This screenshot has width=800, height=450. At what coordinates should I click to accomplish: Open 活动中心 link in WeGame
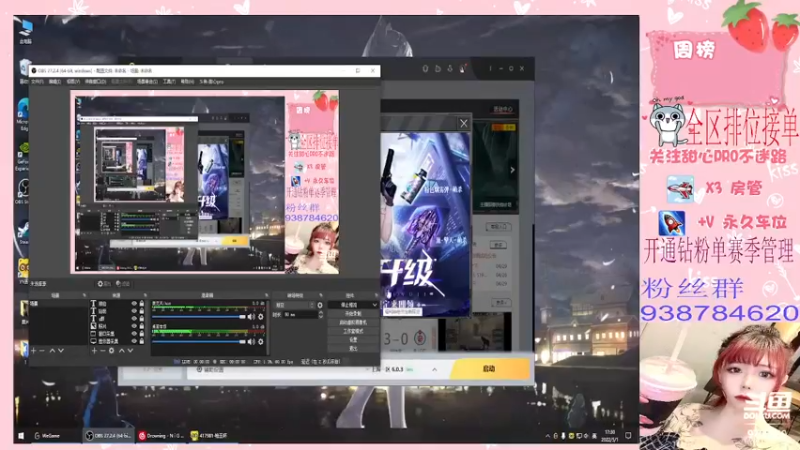pyautogui.click(x=503, y=109)
